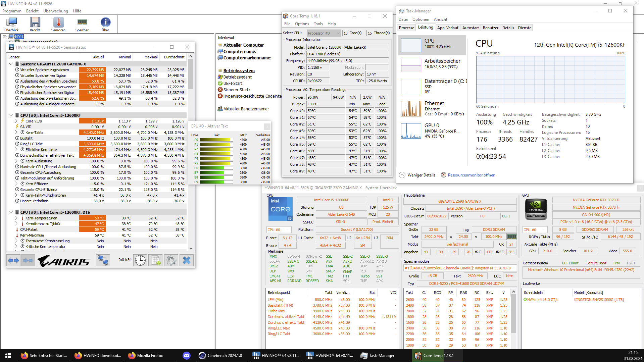Open Discord from the taskbar

coord(187,356)
